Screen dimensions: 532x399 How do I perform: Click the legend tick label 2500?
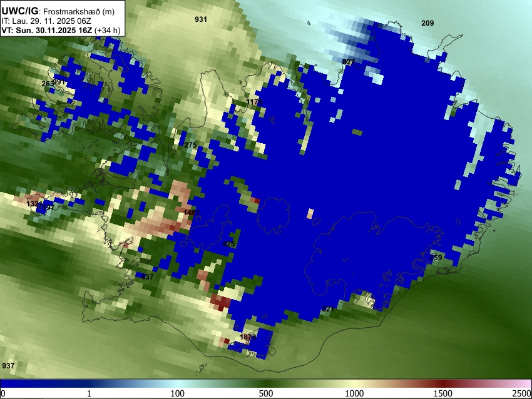click(x=522, y=393)
